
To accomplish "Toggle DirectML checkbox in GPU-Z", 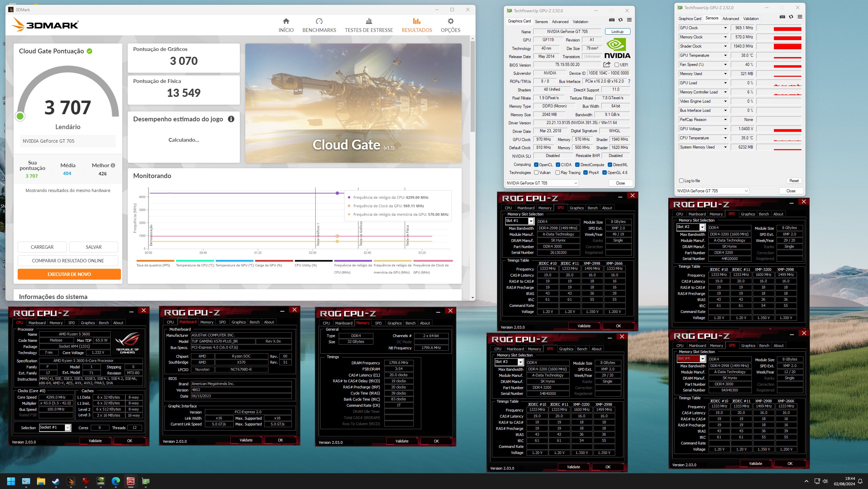I will (x=610, y=165).
